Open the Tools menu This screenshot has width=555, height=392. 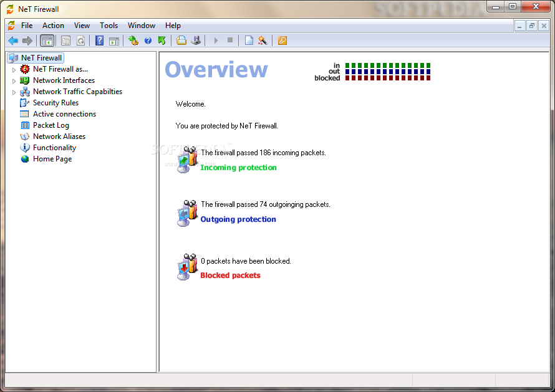109,26
